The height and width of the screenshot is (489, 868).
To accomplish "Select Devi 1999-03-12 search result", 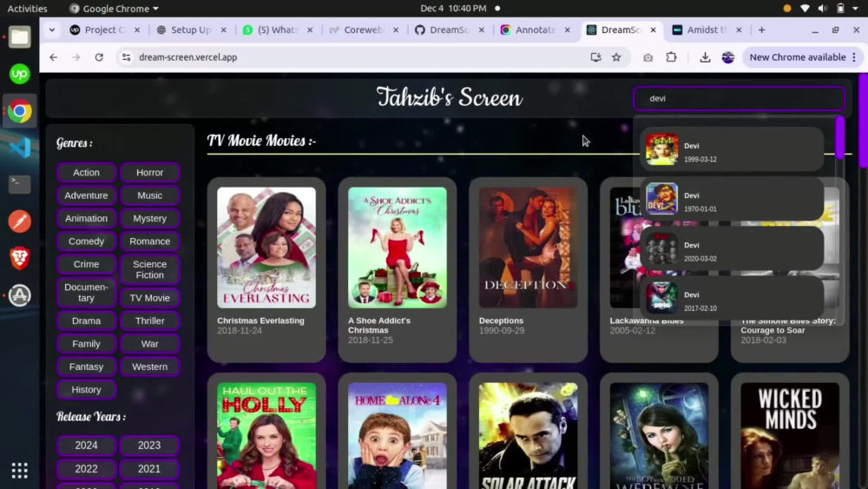I will tap(732, 149).
